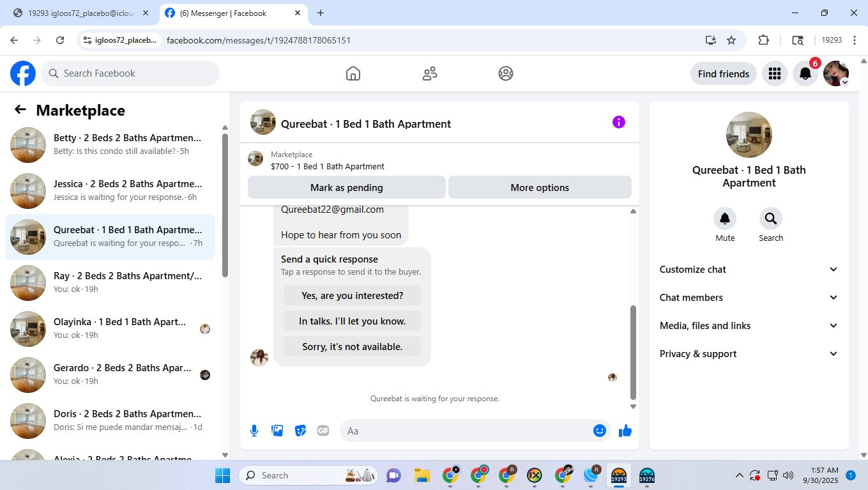This screenshot has width=868, height=490.
Task: Open the $700 1 Bed 1 Bath listing link
Action: (x=328, y=166)
